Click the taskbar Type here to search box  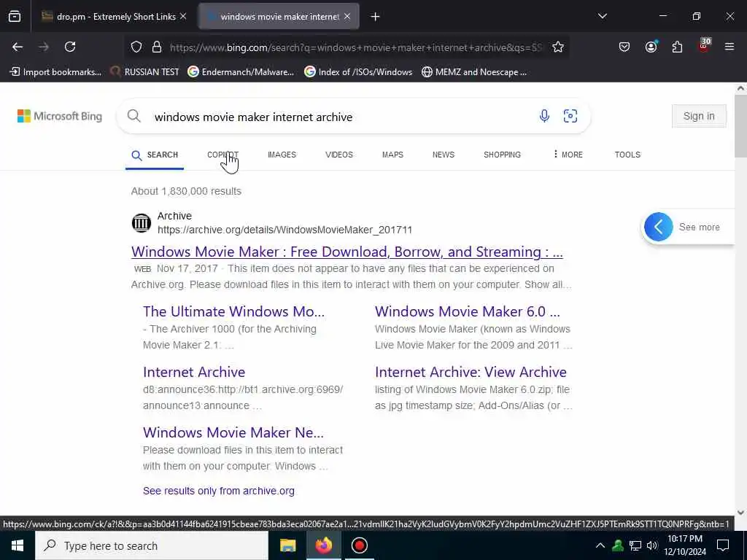pos(152,545)
